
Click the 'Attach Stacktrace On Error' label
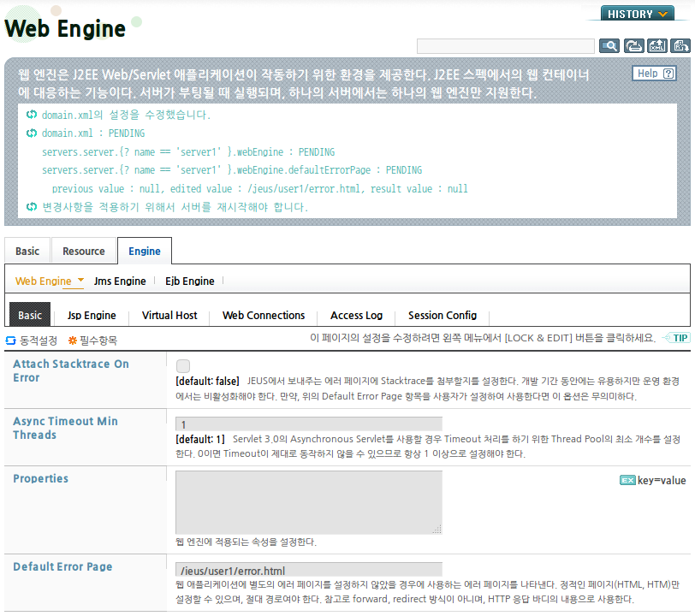tap(71, 371)
